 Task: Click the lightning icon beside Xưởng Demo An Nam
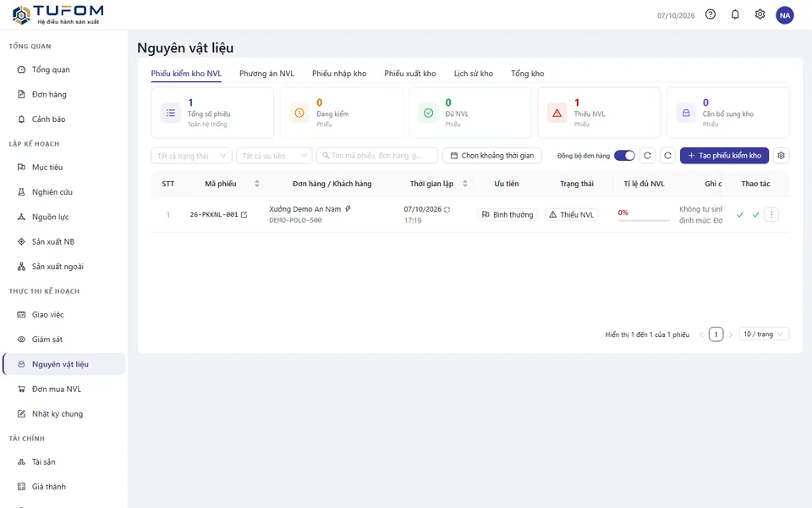tap(348, 209)
